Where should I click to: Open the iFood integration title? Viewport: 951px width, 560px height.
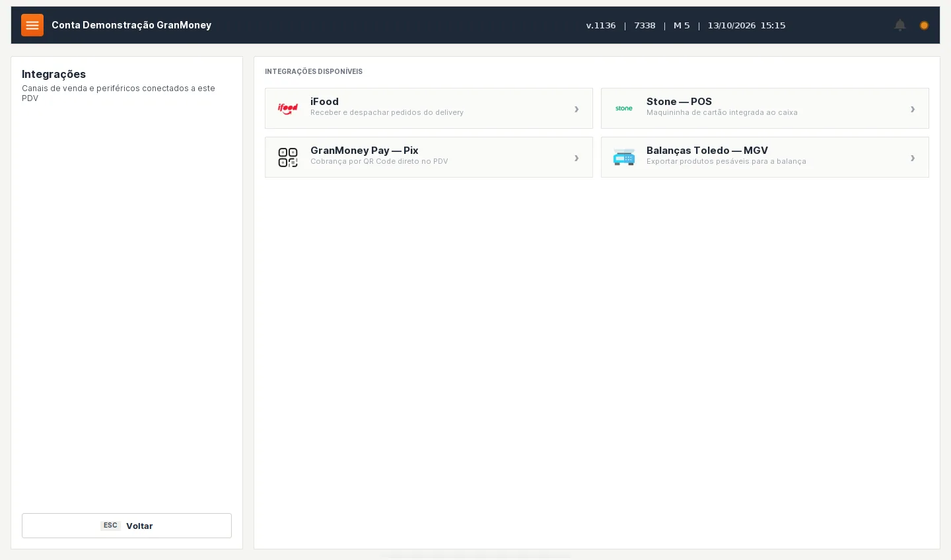point(324,102)
